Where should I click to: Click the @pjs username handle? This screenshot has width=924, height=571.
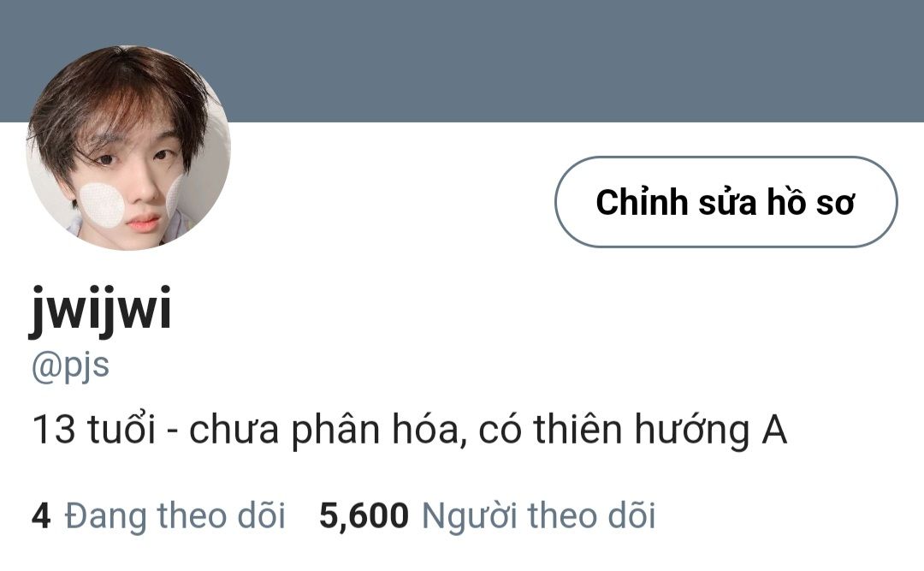70,367
